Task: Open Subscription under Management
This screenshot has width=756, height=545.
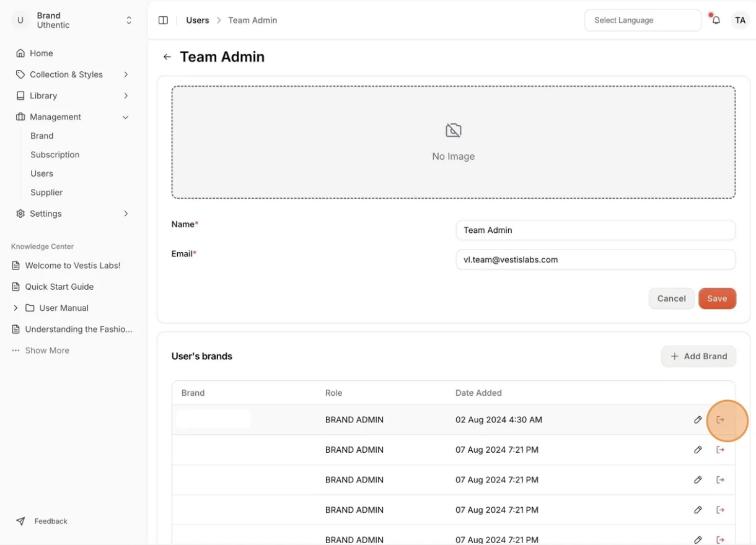Action: point(55,155)
